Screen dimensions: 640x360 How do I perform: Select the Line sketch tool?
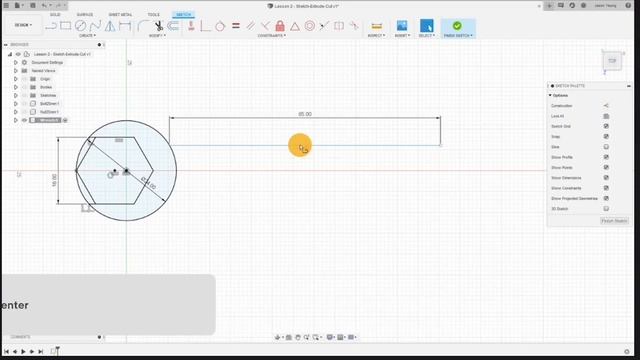[51, 26]
